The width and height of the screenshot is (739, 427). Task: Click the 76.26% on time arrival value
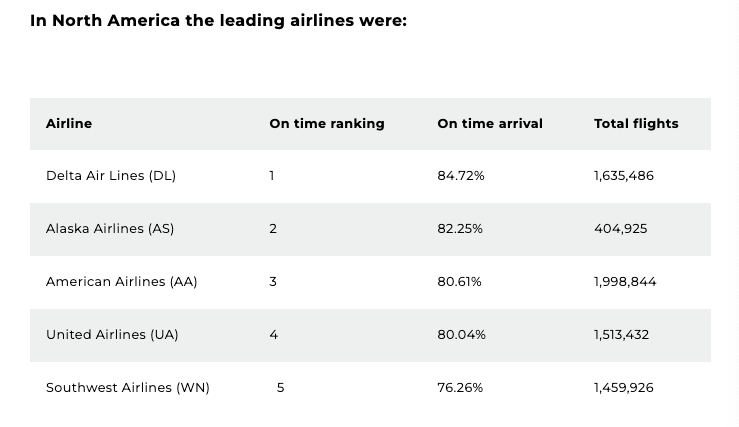460,388
